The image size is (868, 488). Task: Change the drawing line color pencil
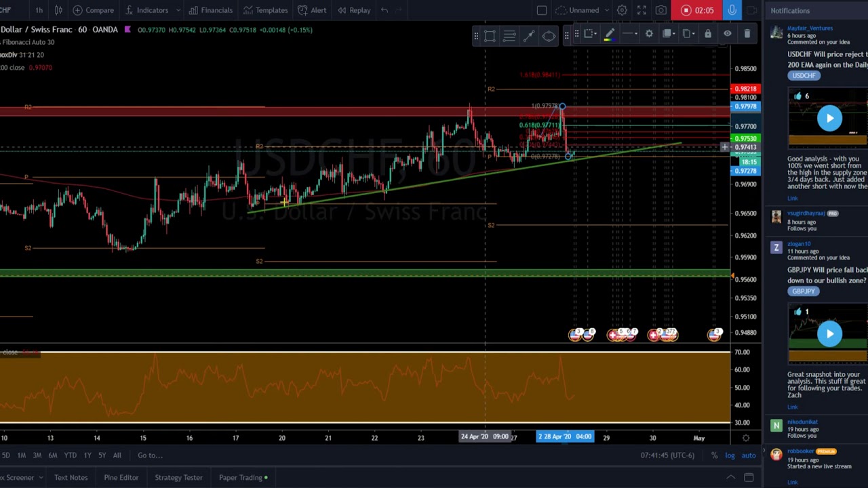coord(609,34)
